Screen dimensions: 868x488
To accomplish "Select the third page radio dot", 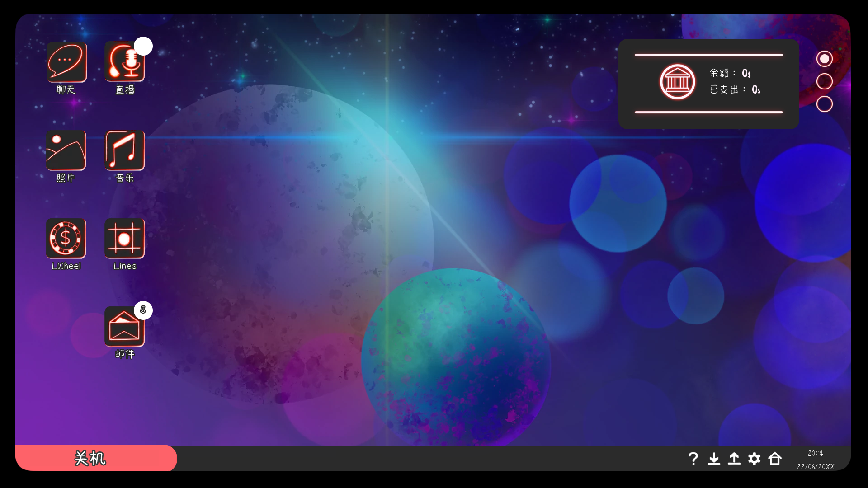I will (x=824, y=104).
